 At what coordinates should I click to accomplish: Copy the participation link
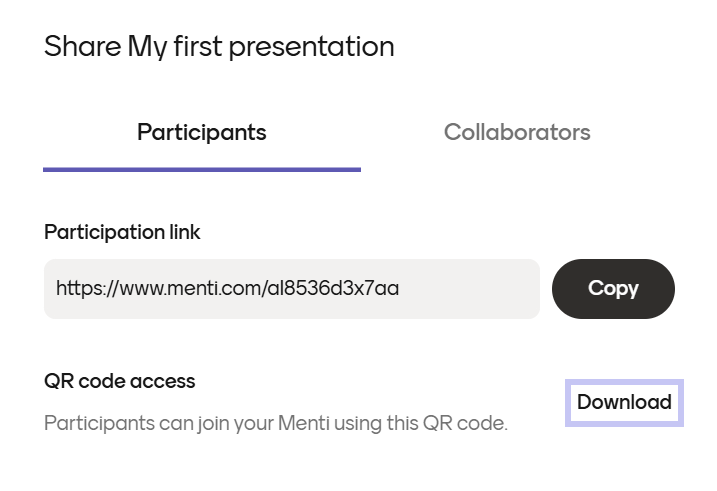click(x=613, y=289)
